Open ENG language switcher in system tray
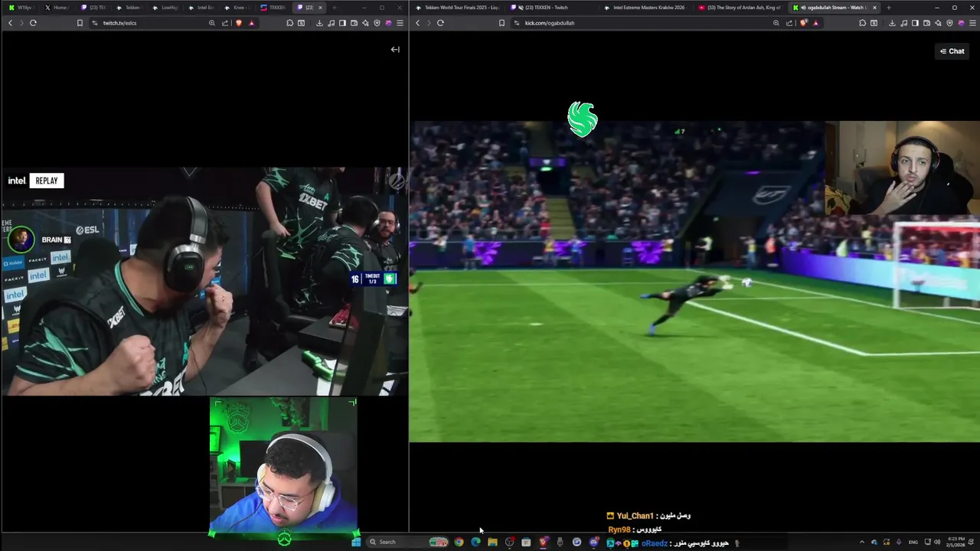The image size is (980, 551). 913,542
